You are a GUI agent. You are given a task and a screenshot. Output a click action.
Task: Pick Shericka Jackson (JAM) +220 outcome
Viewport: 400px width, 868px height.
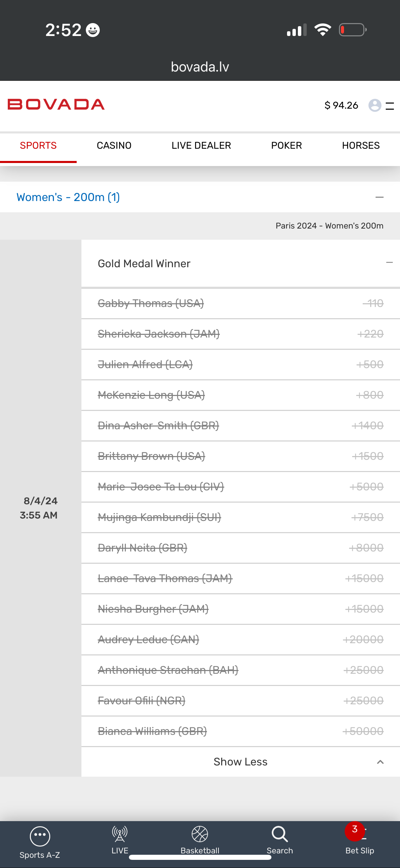[x=370, y=334]
